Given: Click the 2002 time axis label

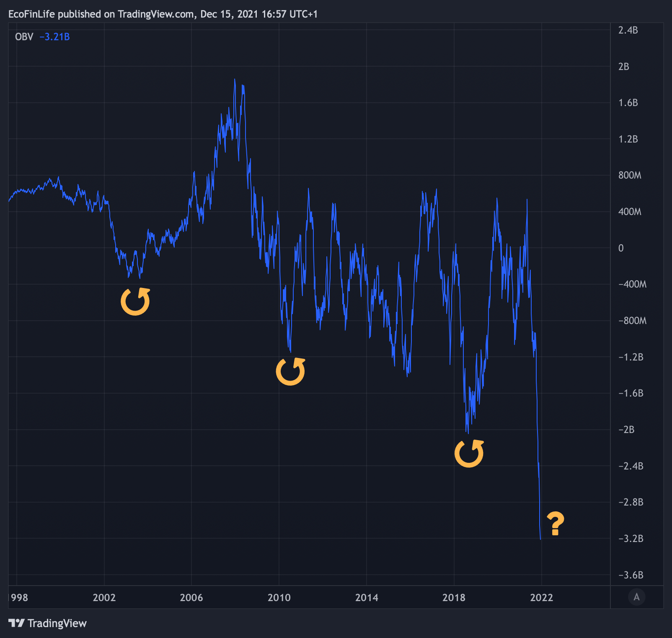Looking at the screenshot, I should point(104,598).
